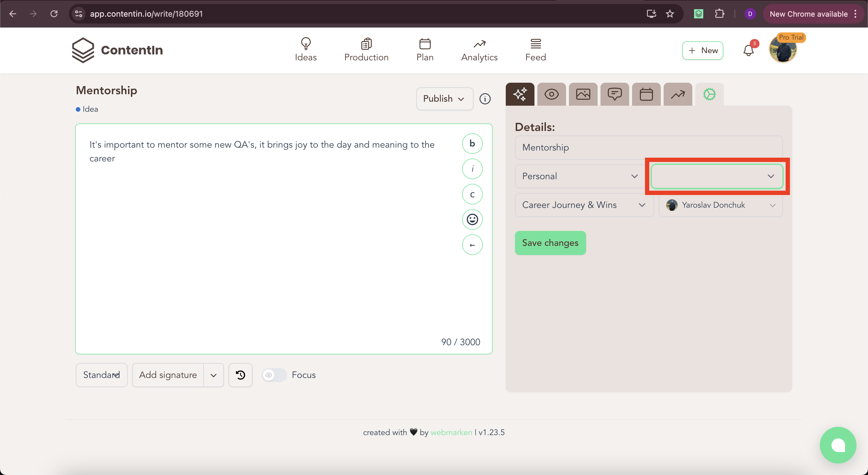The width and height of the screenshot is (868, 475).
Task: Click the browser back arrow
Action: point(13,14)
